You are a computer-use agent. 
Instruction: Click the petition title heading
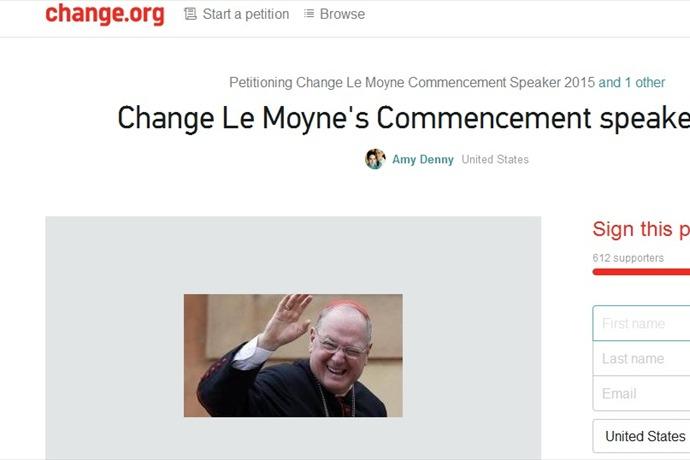tap(404, 118)
